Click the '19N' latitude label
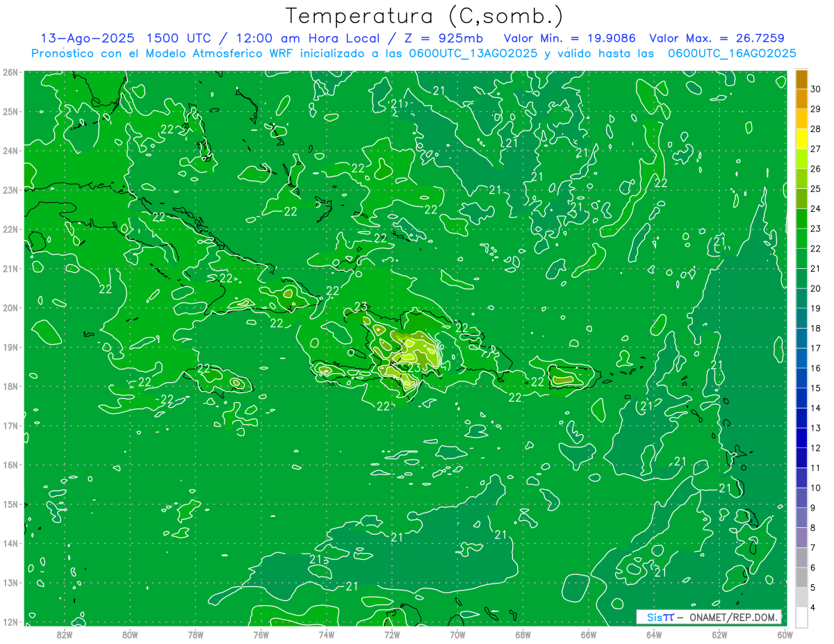 click(10, 347)
